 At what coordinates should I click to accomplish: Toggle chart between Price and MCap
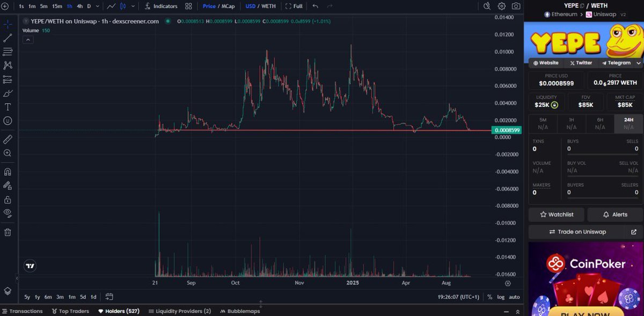(x=218, y=6)
